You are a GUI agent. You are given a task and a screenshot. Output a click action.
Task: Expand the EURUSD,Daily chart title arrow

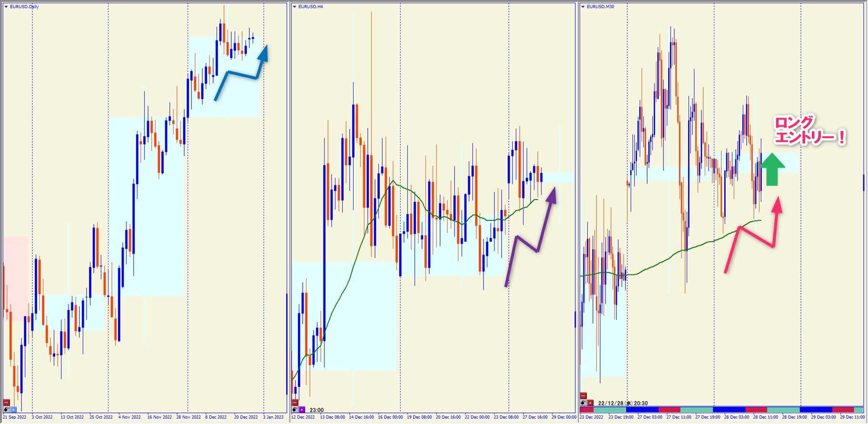coord(6,7)
